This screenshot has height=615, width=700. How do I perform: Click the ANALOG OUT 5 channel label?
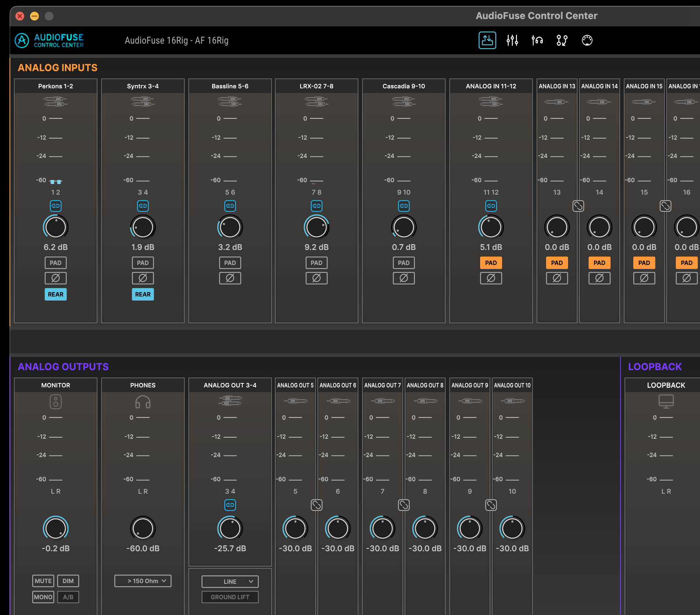tap(295, 385)
